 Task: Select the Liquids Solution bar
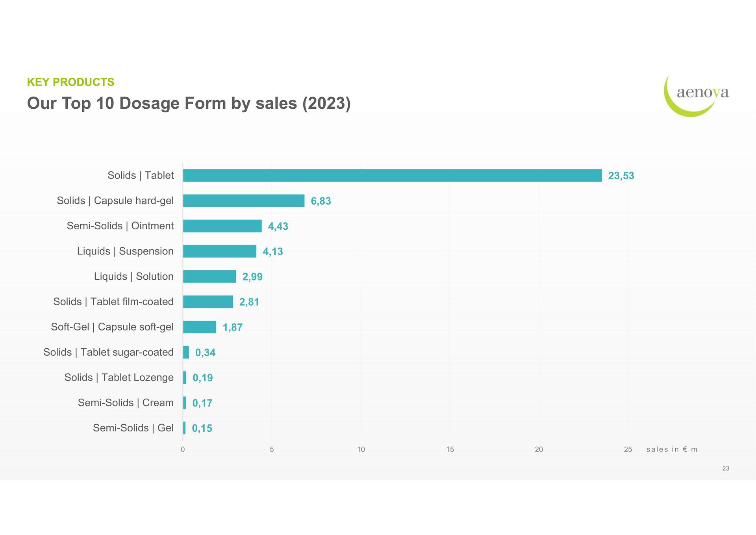click(x=209, y=276)
